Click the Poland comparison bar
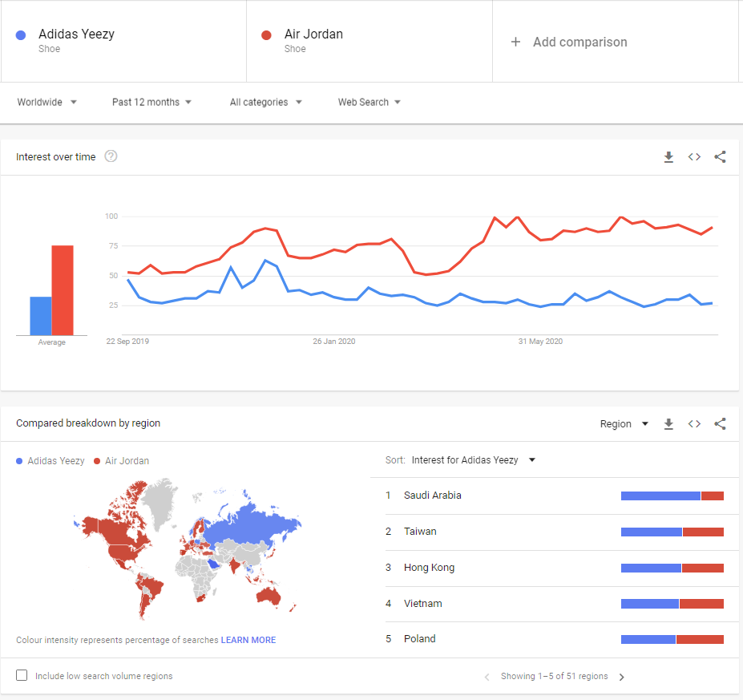Image resolution: width=743 pixels, height=700 pixels. point(672,639)
